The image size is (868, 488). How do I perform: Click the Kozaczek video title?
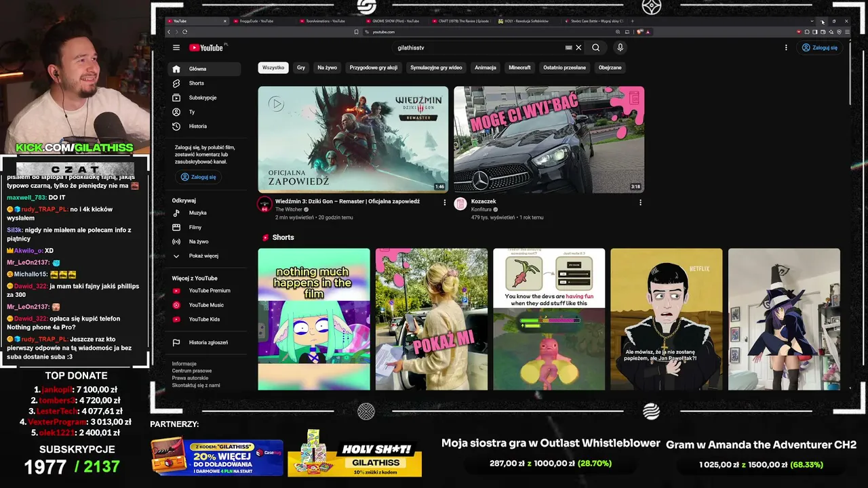tap(484, 201)
